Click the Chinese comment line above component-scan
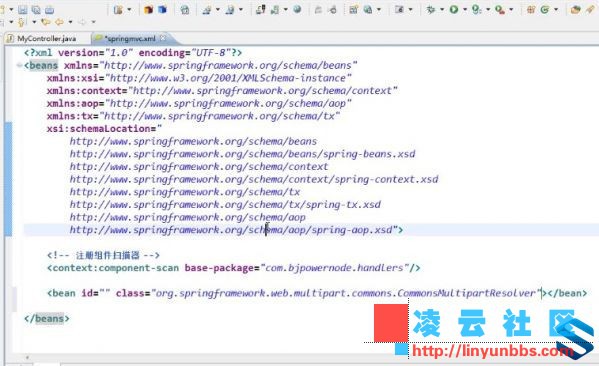 point(103,255)
